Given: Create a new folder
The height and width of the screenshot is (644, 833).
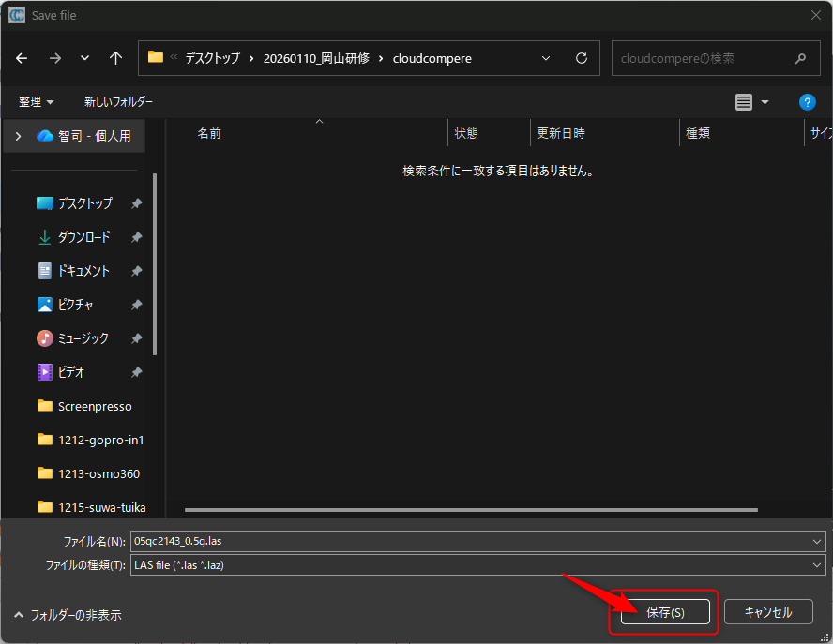Looking at the screenshot, I should [x=118, y=102].
